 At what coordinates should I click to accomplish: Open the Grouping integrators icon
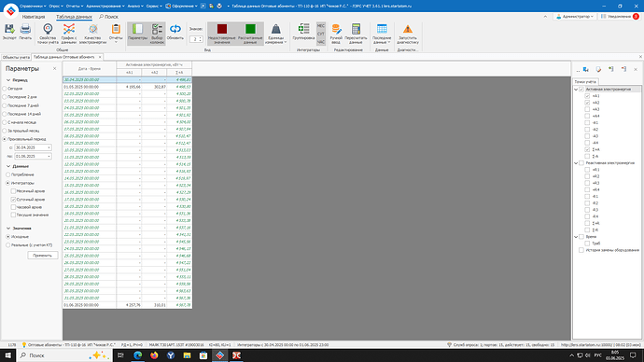pyautogui.click(x=303, y=32)
